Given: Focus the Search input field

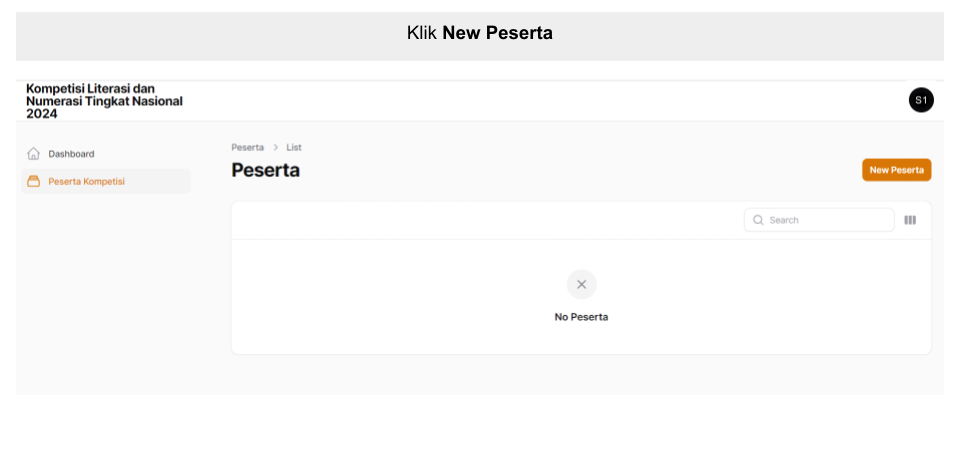Looking at the screenshot, I should pyautogui.click(x=819, y=220).
